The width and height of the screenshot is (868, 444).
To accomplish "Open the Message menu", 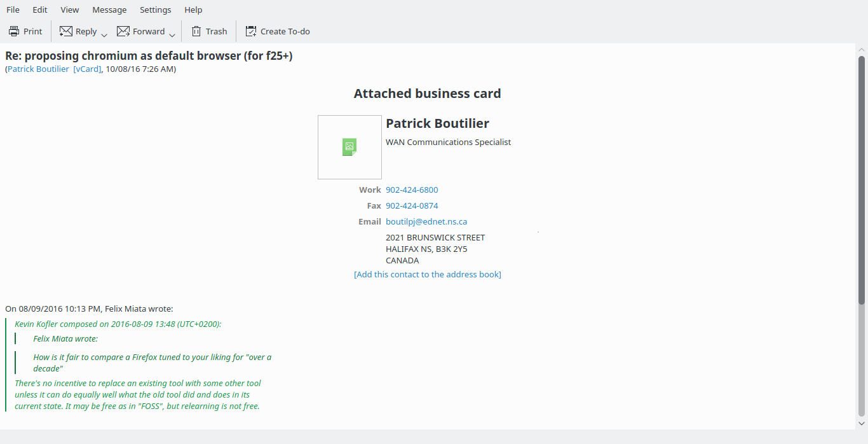I will tap(109, 10).
